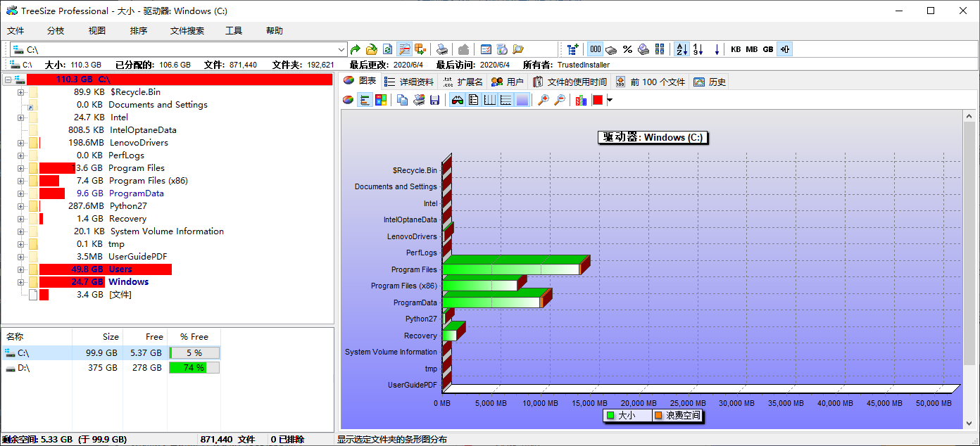Click the orange 浪费空间 legend swatch
This screenshot has height=446, width=980.
658,416
